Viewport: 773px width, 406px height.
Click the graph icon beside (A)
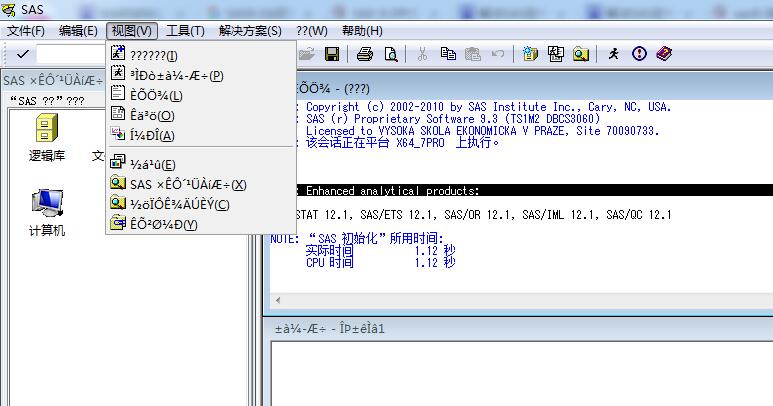tap(118, 133)
